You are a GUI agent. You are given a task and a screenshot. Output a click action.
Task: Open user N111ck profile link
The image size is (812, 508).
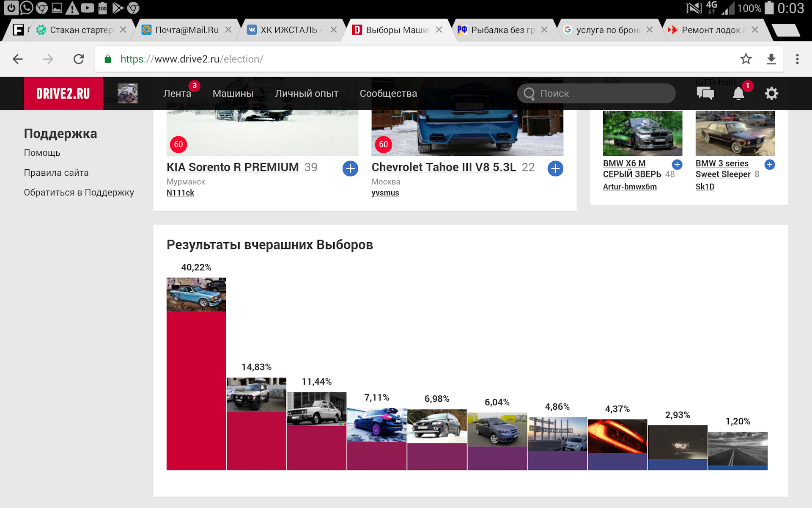coord(180,193)
